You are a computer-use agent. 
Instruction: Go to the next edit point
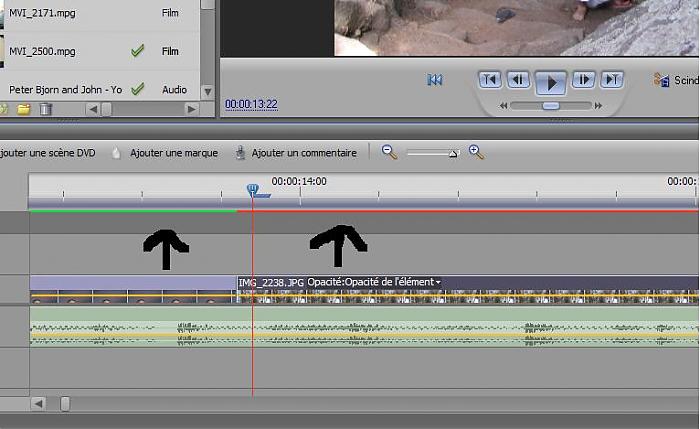click(612, 80)
